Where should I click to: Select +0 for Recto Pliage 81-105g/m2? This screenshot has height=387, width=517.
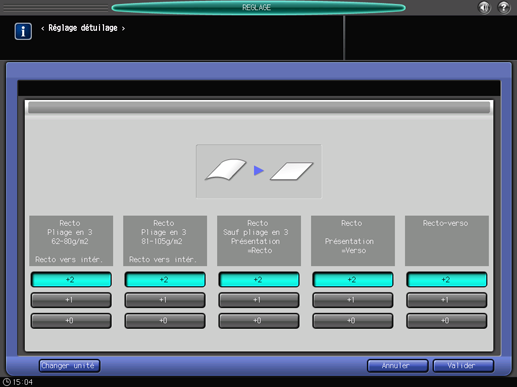165,321
